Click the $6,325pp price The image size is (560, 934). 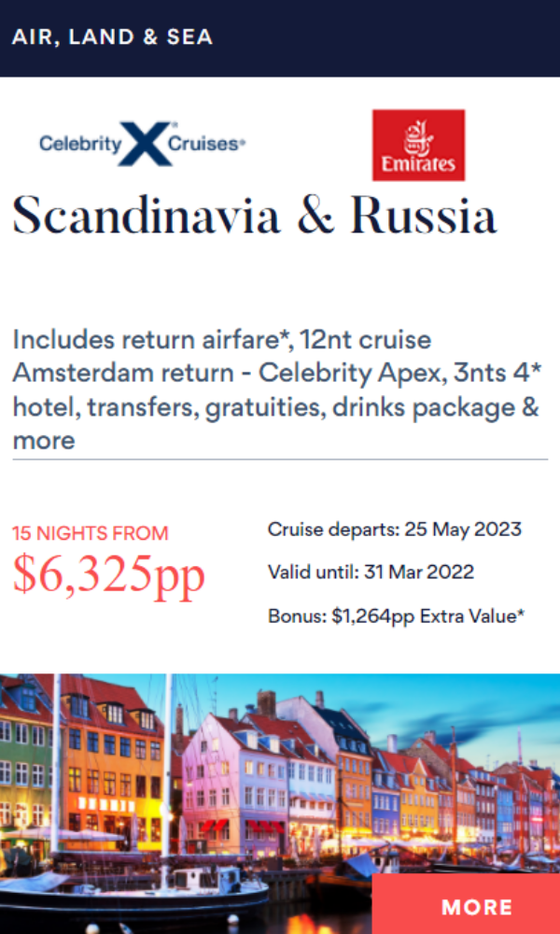tap(109, 573)
